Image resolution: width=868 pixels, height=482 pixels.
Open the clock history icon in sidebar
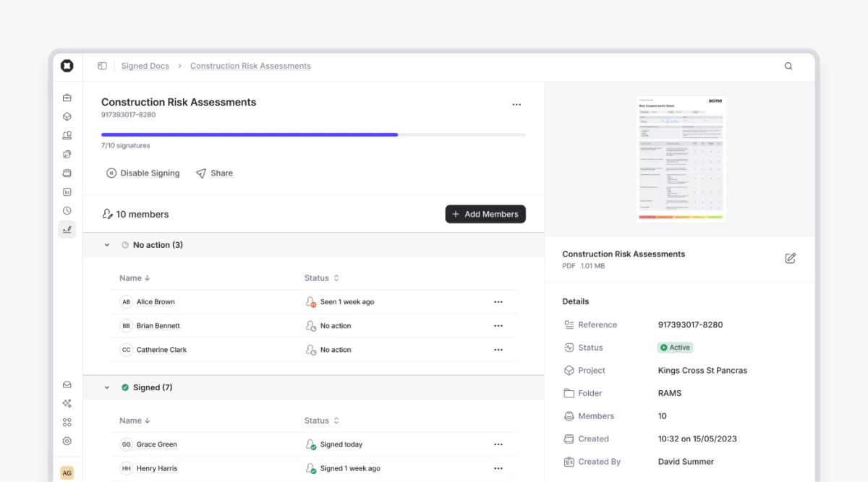pos(67,211)
